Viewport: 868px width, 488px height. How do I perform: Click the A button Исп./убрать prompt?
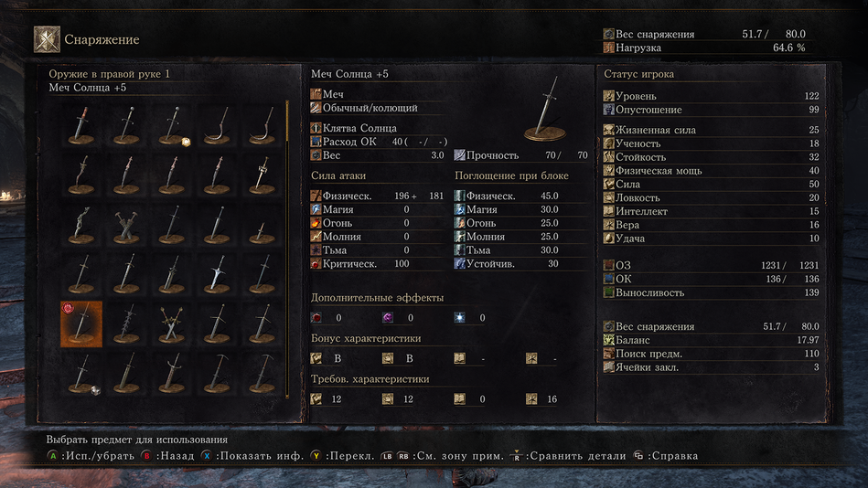(91, 456)
